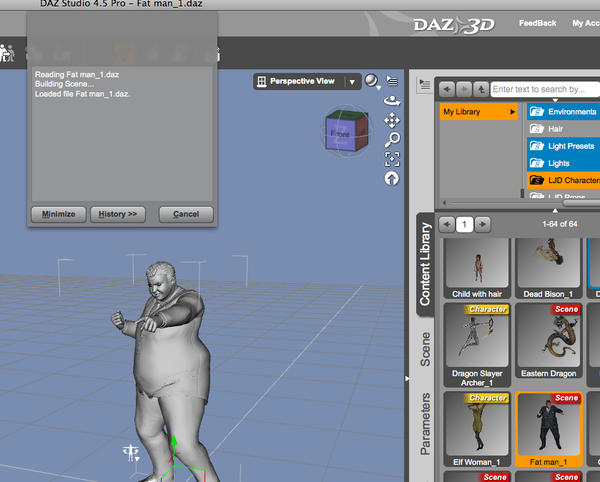Open the draw style sphere menu
This screenshot has height=482, width=600.
[372, 81]
